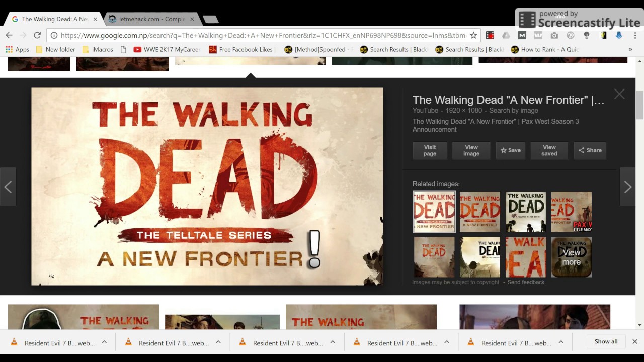Expand the fourth download item chevron
This screenshot has height=362, width=644.
(447, 342)
